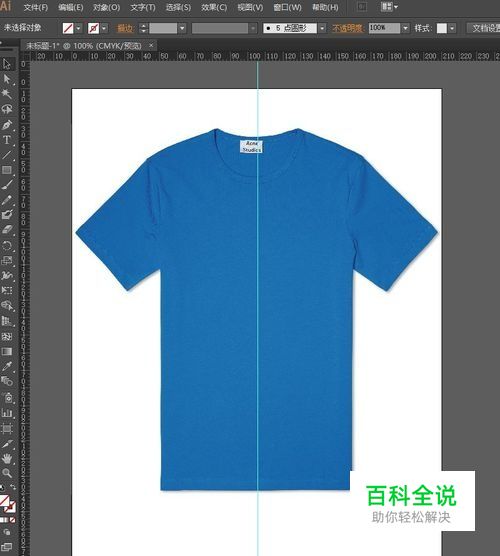This screenshot has height=556, width=500.
Task: Select the Lasso tool
Action: click(7, 109)
